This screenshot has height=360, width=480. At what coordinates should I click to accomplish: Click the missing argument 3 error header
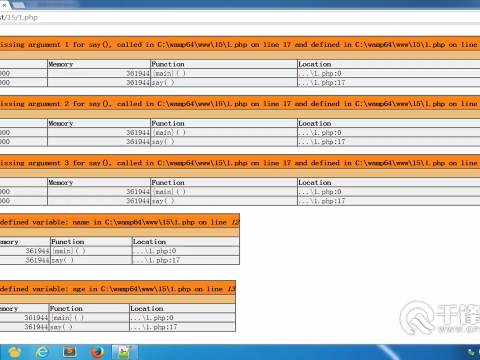coord(240,163)
